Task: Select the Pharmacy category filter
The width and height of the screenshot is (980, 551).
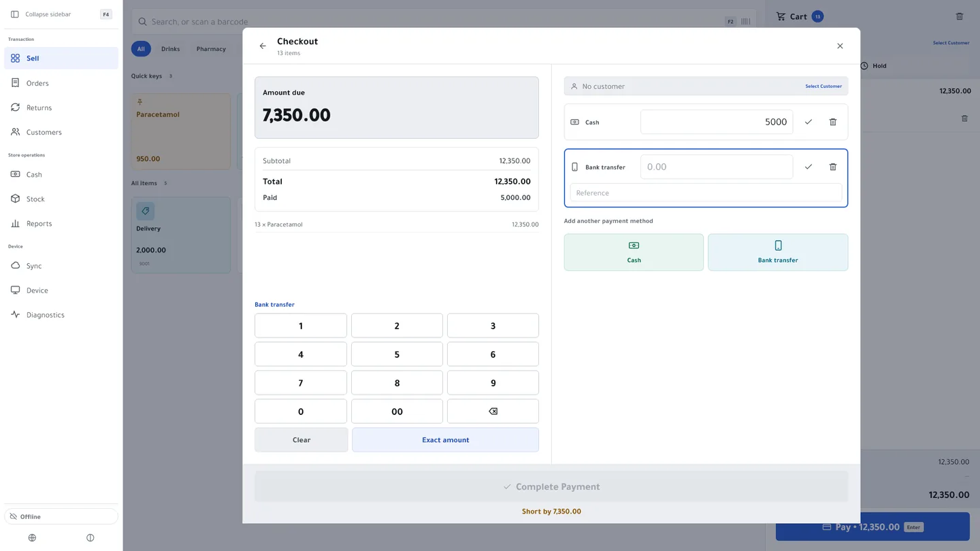Action: [211, 49]
